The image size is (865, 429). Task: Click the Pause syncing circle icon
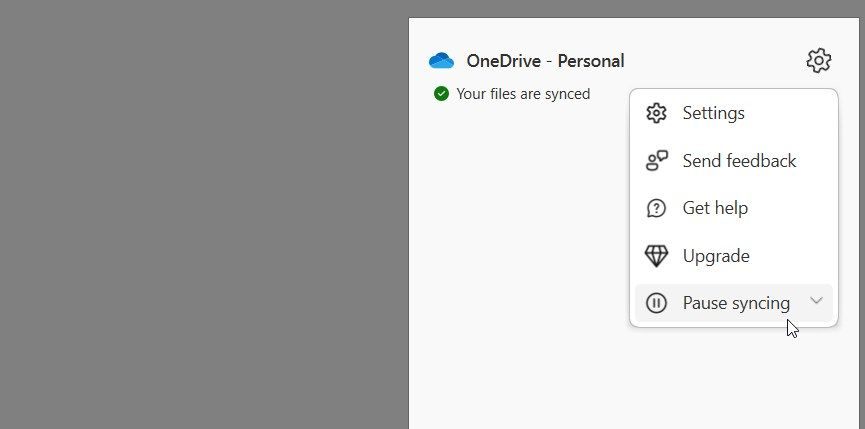point(656,303)
